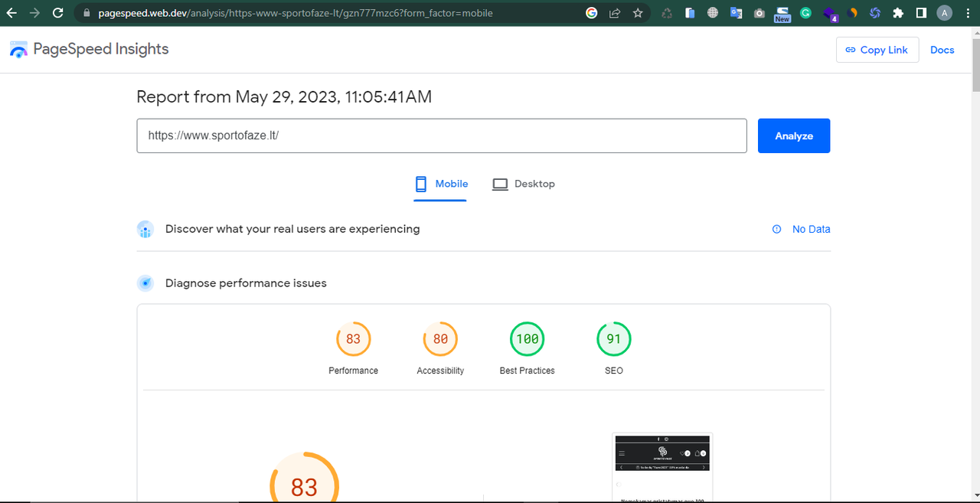Copy the report link

click(x=877, y=50)
